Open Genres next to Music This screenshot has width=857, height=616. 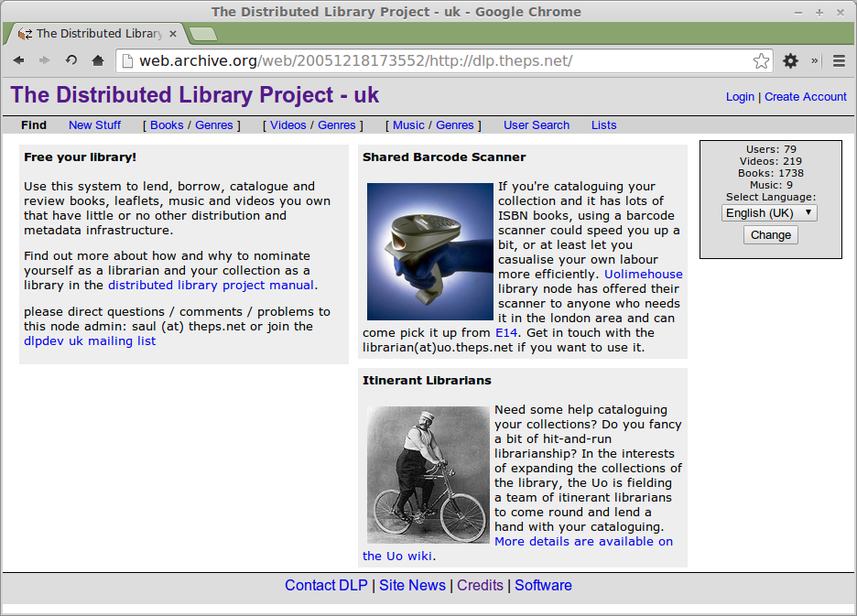pyautogui.click(x=455, y=125)
